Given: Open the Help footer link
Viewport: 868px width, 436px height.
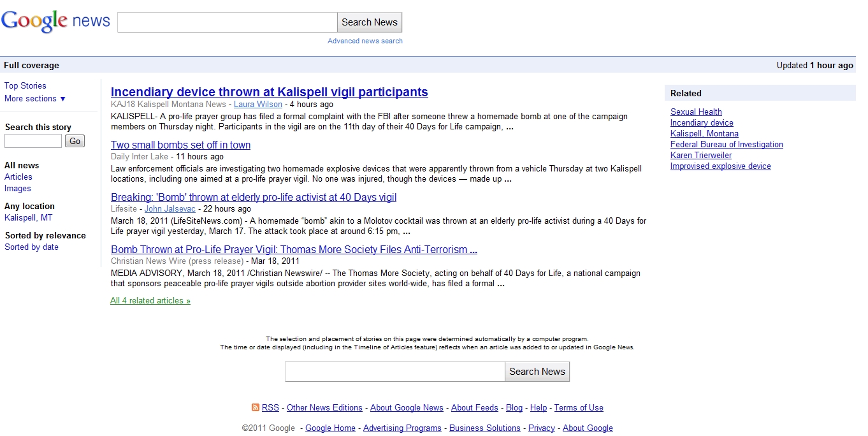Looking at the screenshot, I should pos(539,407).
